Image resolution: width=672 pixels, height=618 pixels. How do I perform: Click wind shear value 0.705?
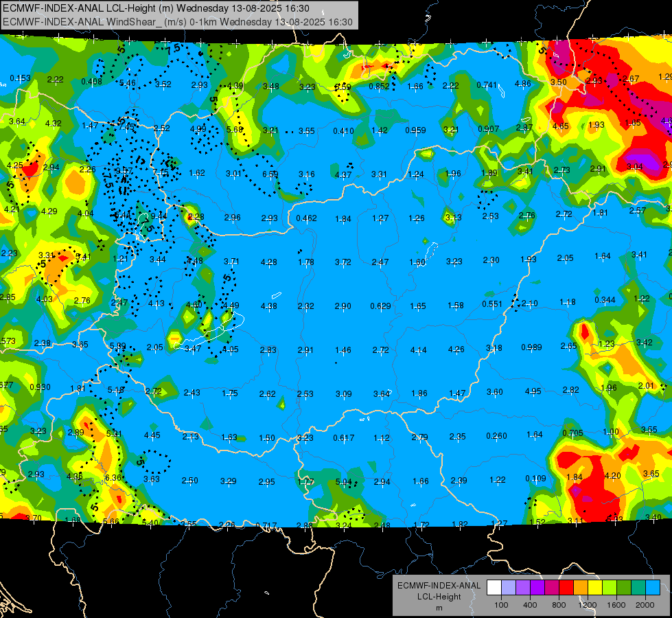572,433
